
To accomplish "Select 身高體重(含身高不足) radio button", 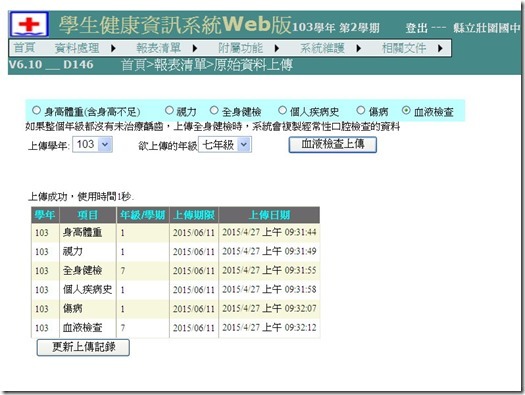I will [x=36, y=110].
